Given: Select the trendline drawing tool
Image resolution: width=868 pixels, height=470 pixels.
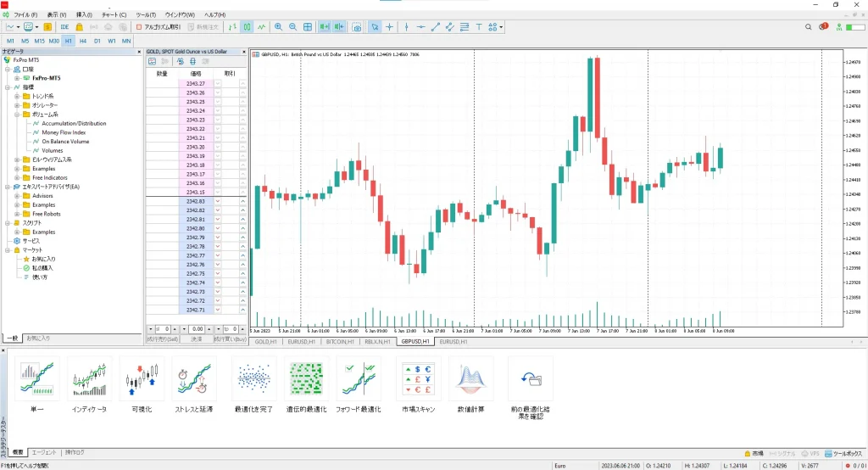Looking at the screenshot, I should pos(435,26).
